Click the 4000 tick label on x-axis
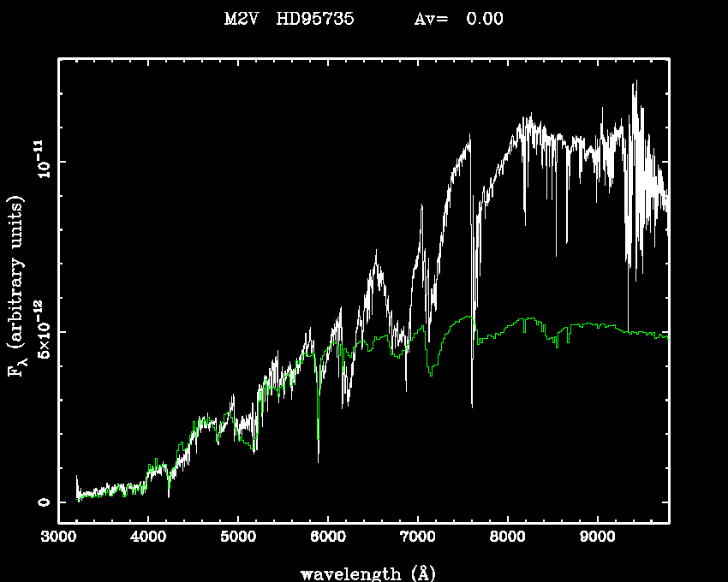This screenshot has height=582, width=728. point(147,537)
